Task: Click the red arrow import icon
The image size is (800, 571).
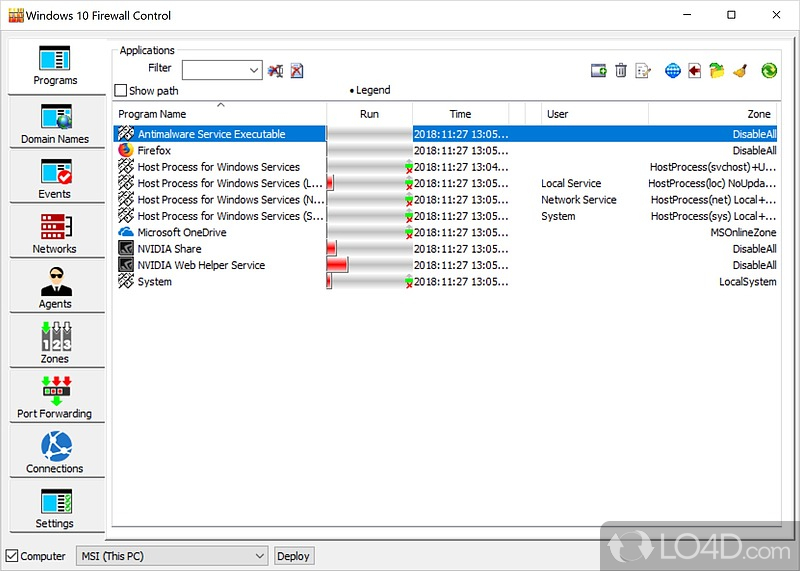Action: [x=694, y=70]
